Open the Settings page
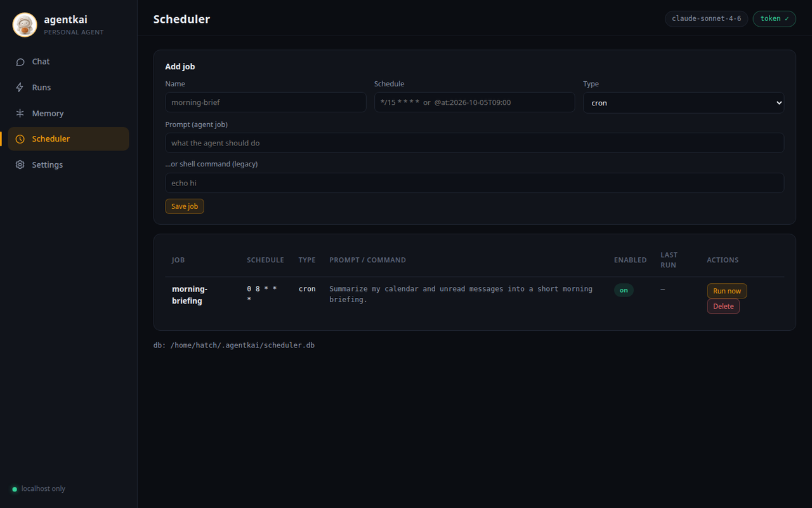 [69, 164]
